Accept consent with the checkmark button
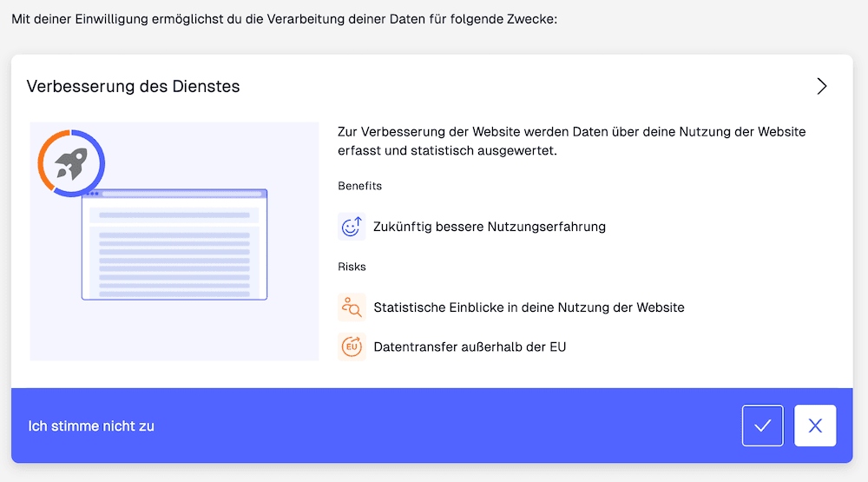Image resolution: width=868 pixels, height=482 pixels. (762, 426)
